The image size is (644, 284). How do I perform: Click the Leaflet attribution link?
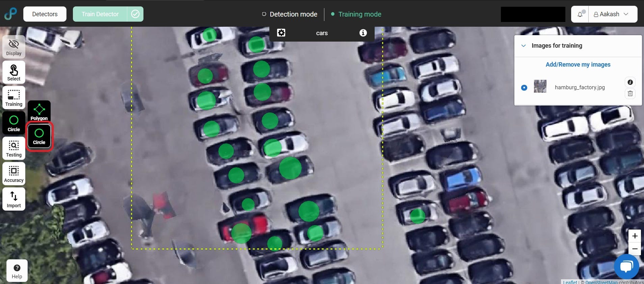point(570,282)
